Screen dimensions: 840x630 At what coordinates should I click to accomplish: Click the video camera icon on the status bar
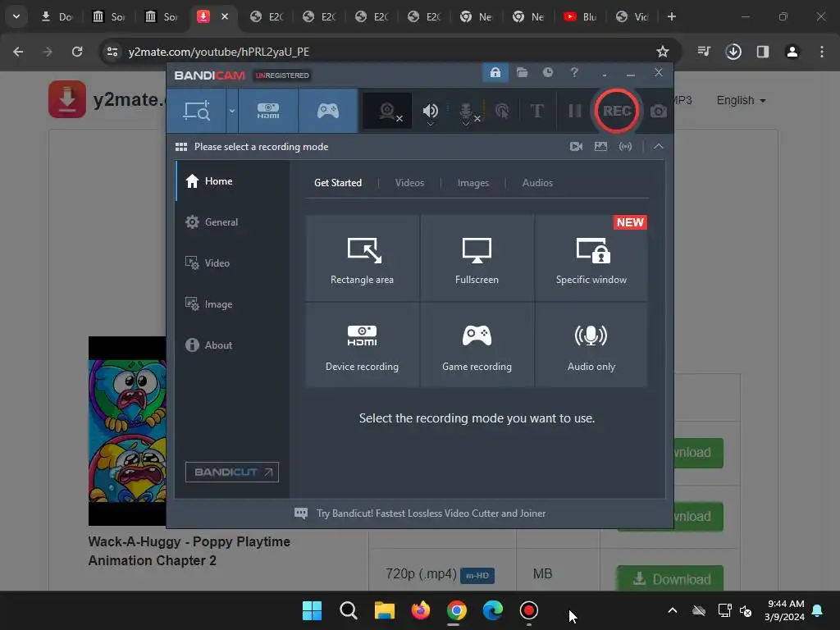[x=576, y=146]
